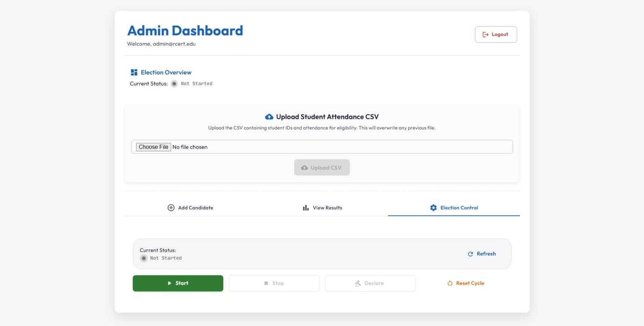Click the gear icon for Election Control
Viewport: 644px width, 326px height.
[433, 208]
